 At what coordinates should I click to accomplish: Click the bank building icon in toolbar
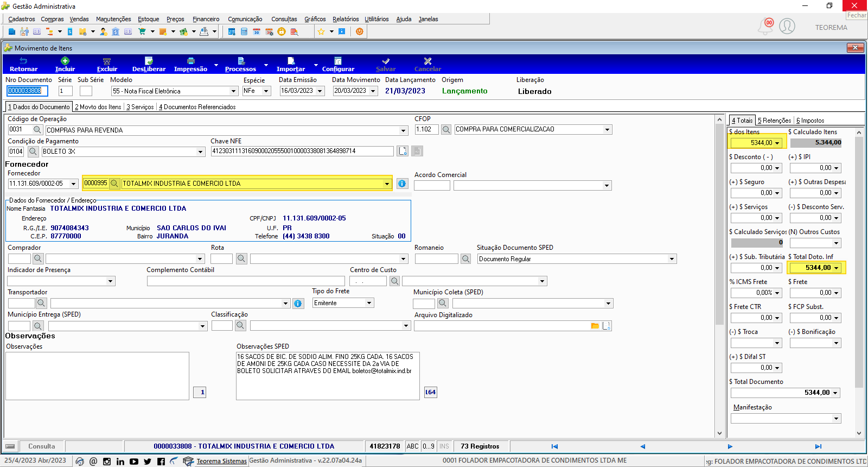pyautogui.click(x=116, y=31)
